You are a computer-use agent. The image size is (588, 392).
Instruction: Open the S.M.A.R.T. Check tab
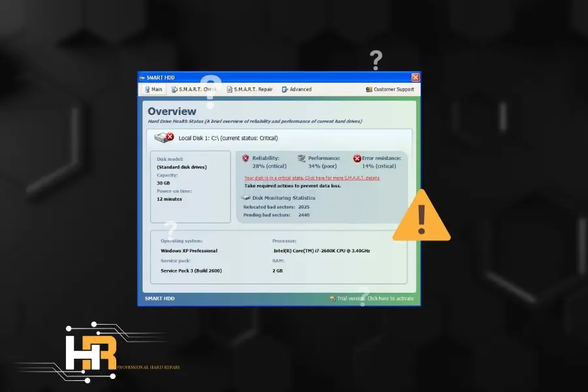(x=193, y=90)
